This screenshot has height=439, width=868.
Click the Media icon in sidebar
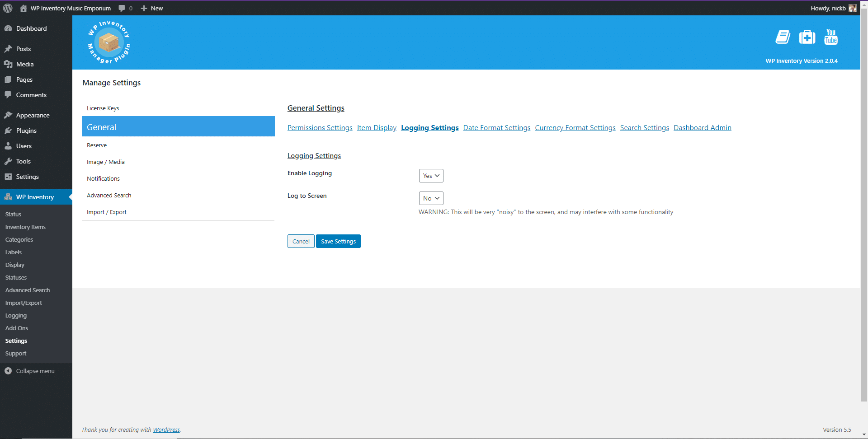[x=8, y=64]
